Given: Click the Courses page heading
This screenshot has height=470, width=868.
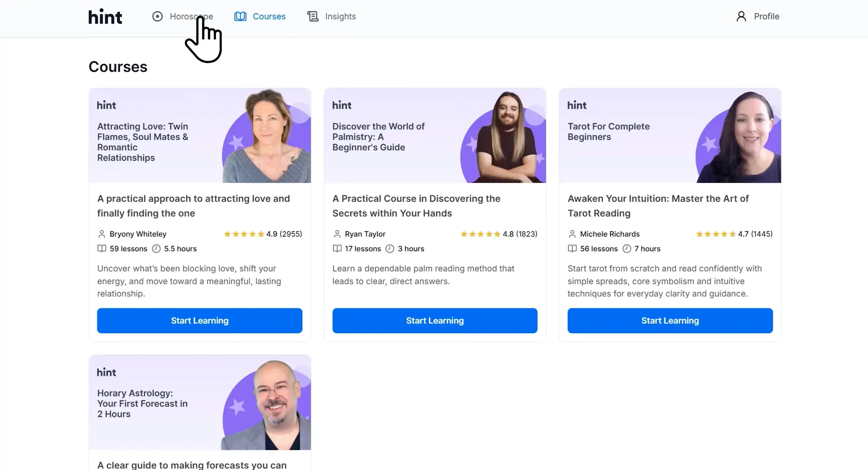Looking at the screenshot, I should tap(118, 67).
